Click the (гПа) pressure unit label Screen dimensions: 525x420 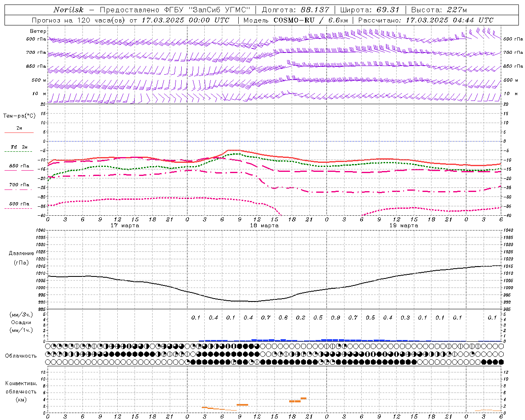(x=21, y=263)
